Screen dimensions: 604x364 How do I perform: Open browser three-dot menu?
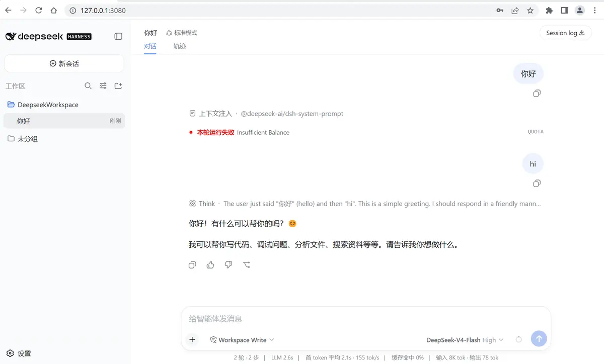point(595,10)
